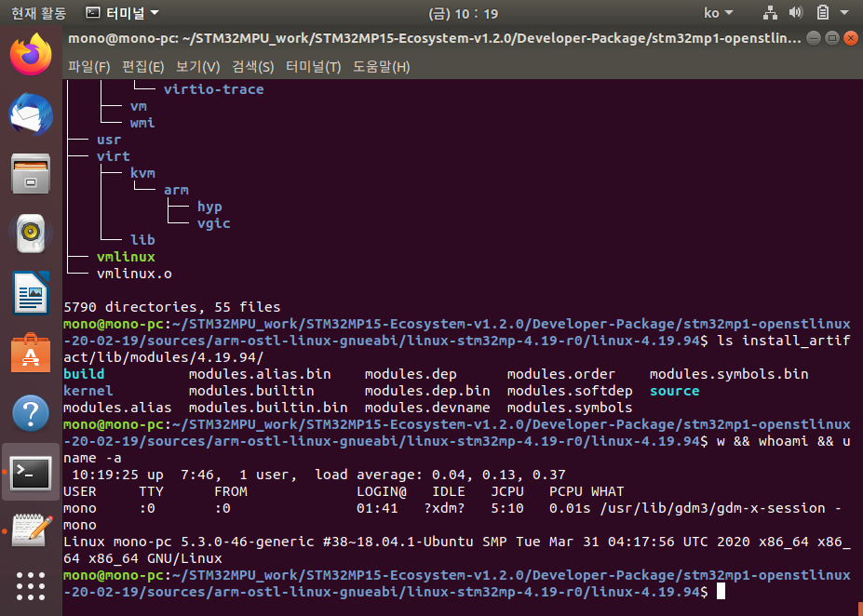Click 'modules.symbols.bin' in ls output
The width and height of the screenshot is (863, 616).
tap(729, 374)
